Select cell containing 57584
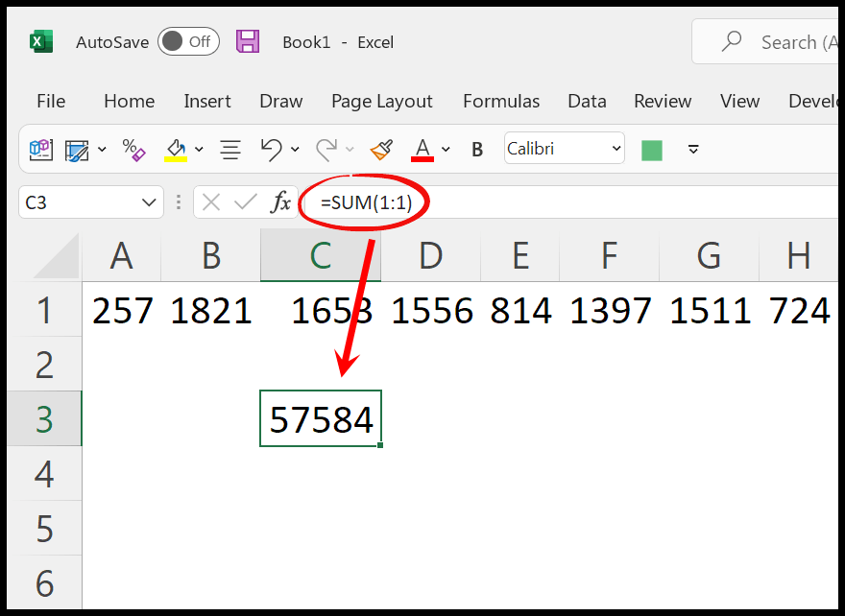Screen dimensions: 845x616 pos(321,418)
